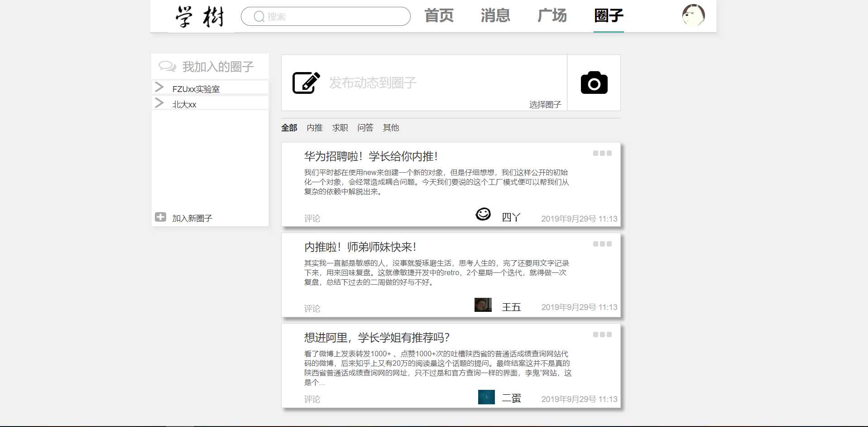Click the search magnifier icon

tap(259, 17)
